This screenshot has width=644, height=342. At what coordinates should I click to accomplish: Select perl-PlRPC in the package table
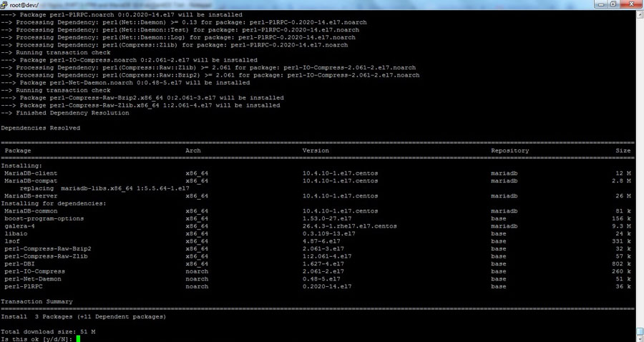pyautogui.click(x=24, y=287)
